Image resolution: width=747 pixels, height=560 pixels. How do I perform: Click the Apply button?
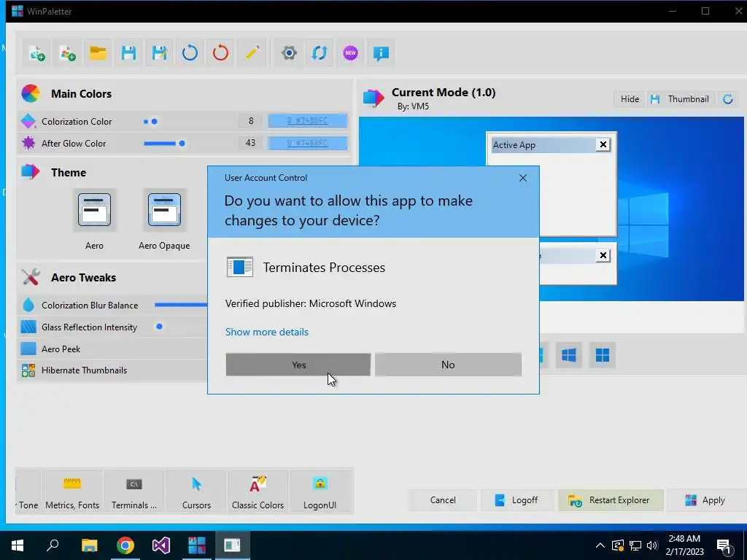click(x=706, y=500)
